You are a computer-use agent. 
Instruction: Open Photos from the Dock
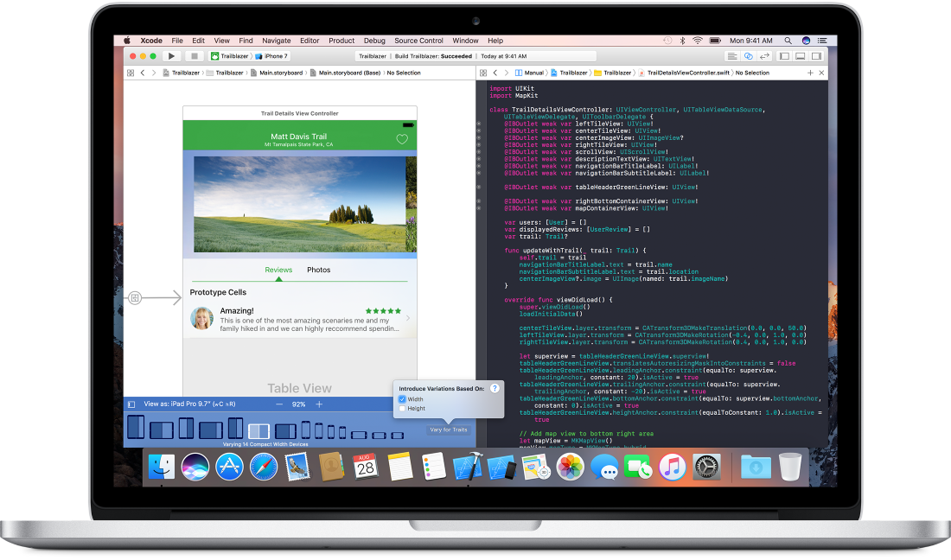(570, 467)
